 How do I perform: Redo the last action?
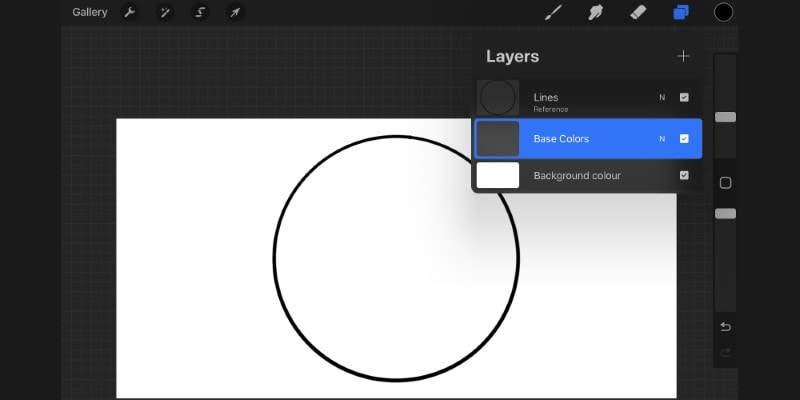click(725, 353)
